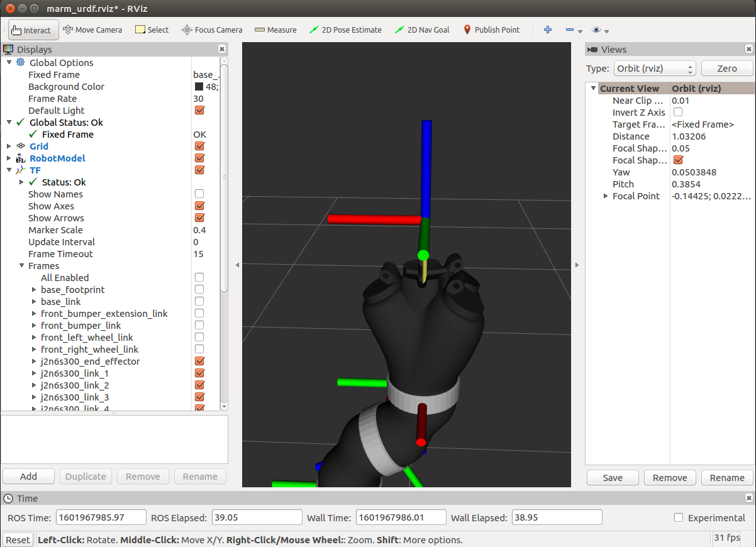Disable the TF display checkbox
The height and width of the screenshot is (547, 756).
tap(199, 170)
